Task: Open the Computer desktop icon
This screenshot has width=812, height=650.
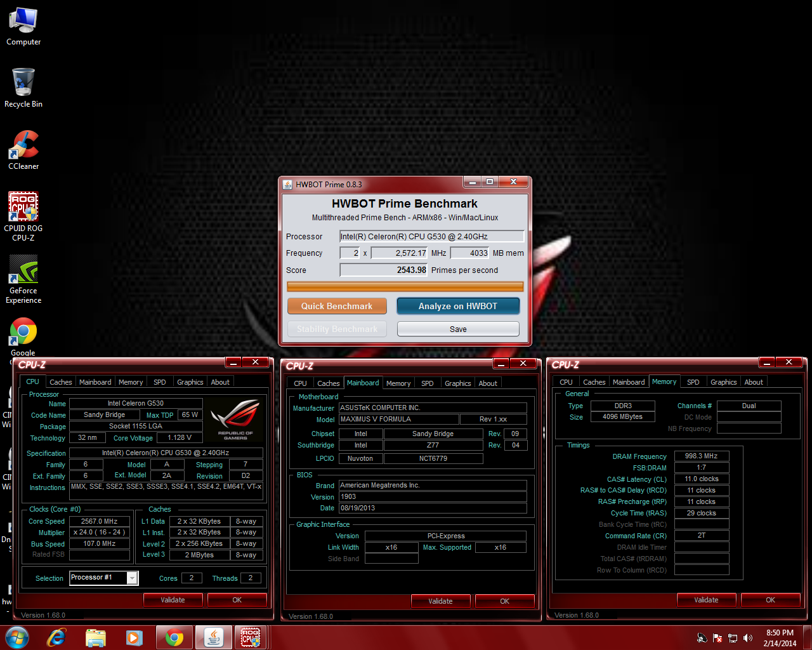Action: tap(23, 27)
